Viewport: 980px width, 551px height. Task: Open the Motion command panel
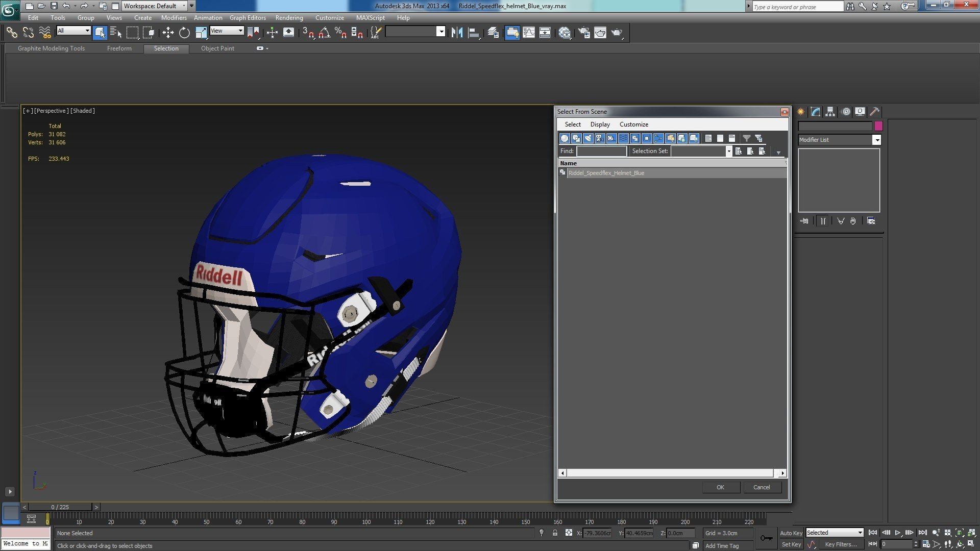coord(846,112)
